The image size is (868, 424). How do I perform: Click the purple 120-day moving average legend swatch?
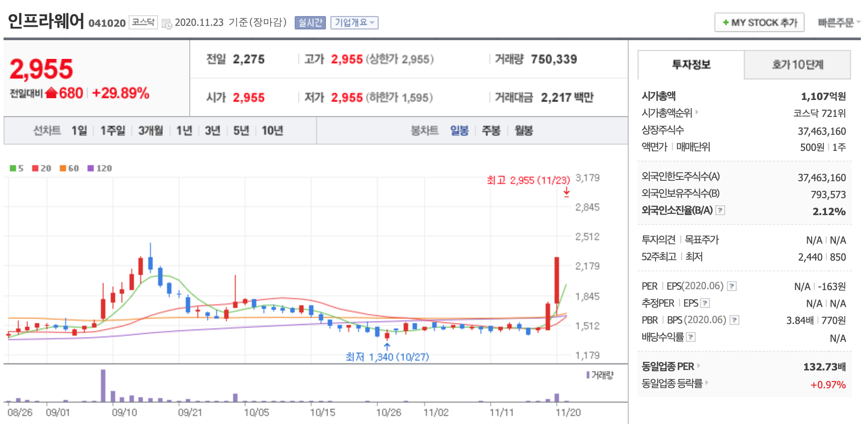91,168
